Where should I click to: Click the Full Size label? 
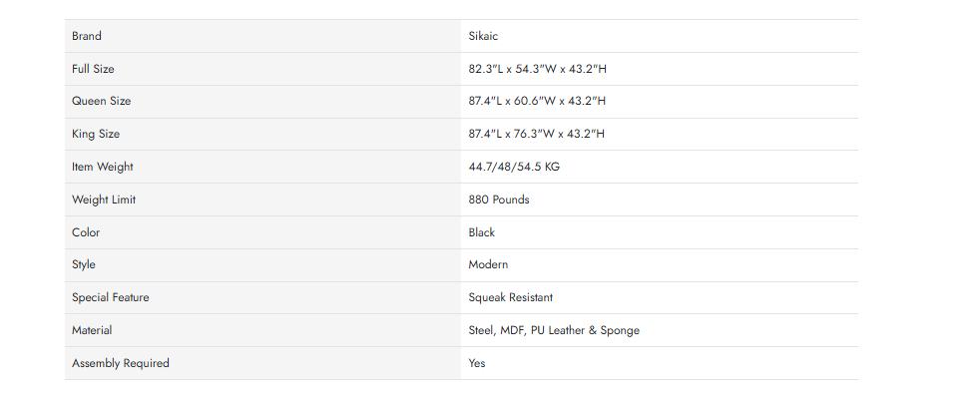93,69
